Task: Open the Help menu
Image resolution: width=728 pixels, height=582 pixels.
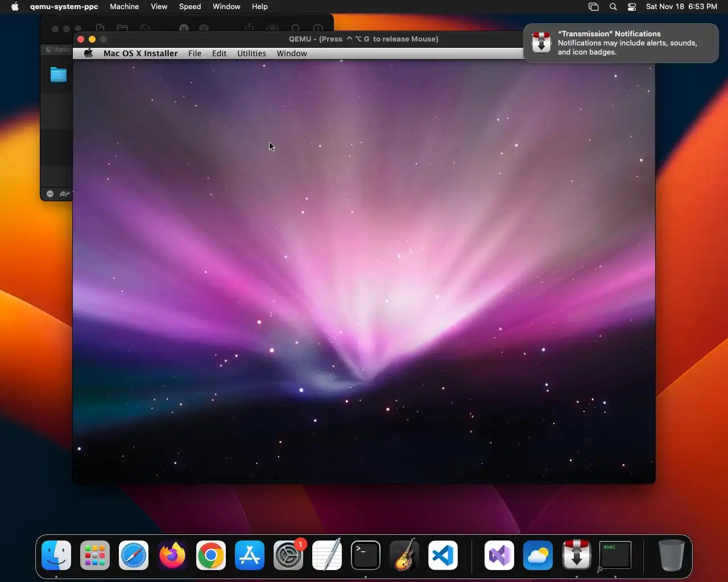Action: 260,7
